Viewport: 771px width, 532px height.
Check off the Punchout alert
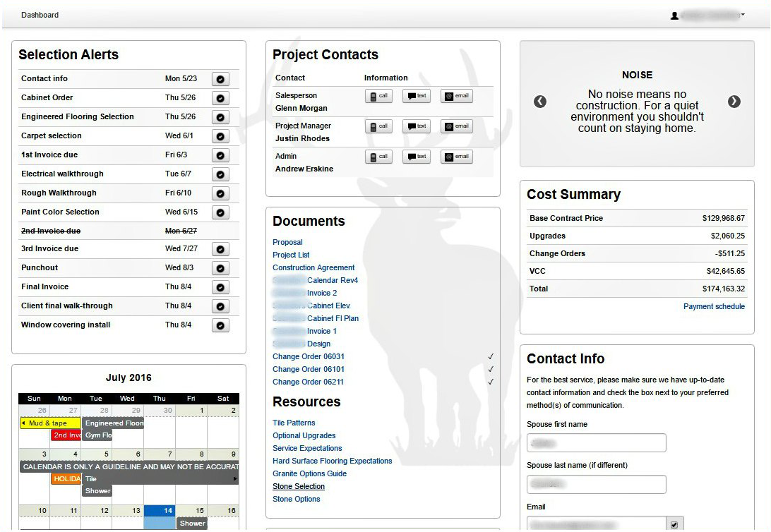click(220, 269)
